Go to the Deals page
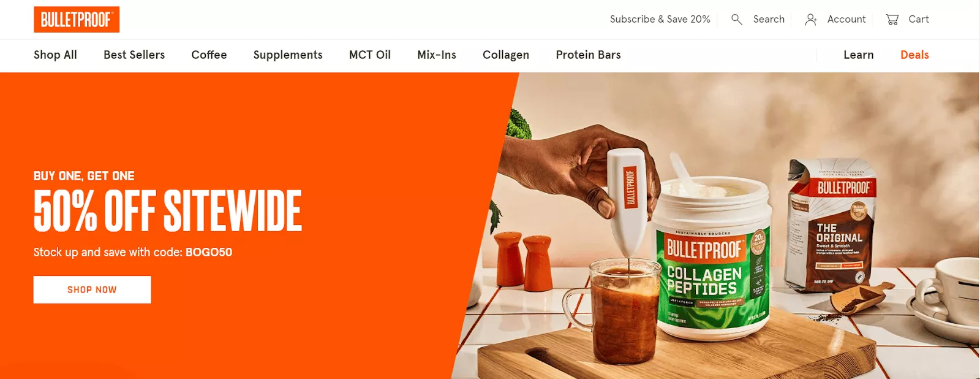980x379 pixels. click(x=914, y=55)
